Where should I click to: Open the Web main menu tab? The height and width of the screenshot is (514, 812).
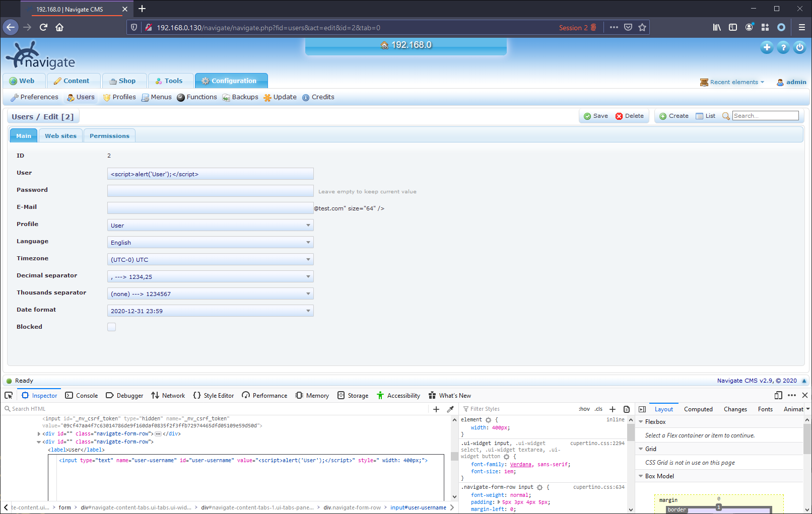point(24,81)
